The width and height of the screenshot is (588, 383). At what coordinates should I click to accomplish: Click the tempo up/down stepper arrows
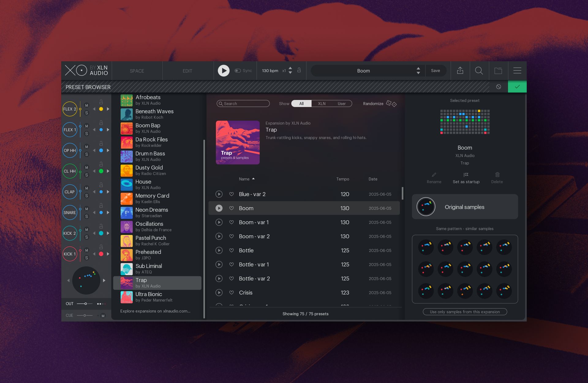point(290,70)
